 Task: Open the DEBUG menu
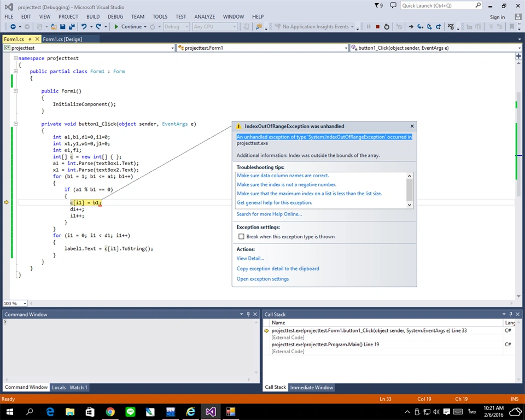[115, 17]
